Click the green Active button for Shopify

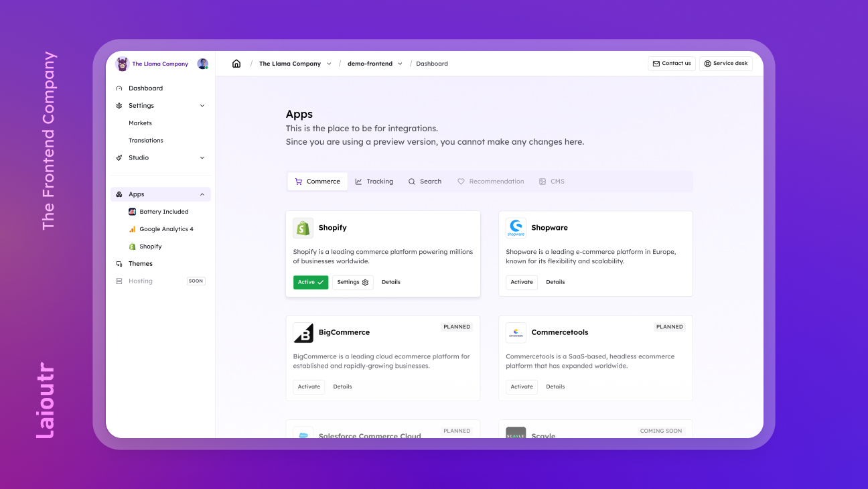pos(311,282)
